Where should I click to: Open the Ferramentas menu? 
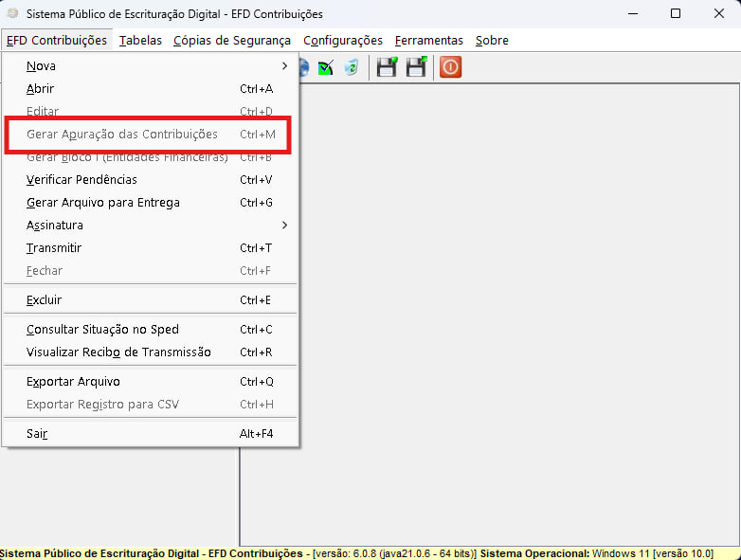point(429,40)
